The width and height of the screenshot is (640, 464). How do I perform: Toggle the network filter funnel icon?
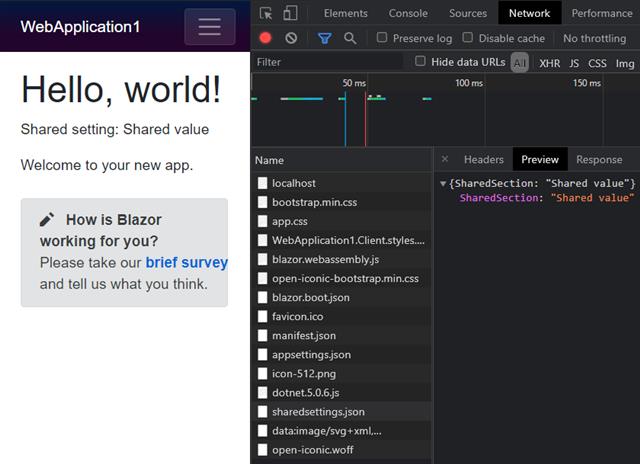coord(324,38)
